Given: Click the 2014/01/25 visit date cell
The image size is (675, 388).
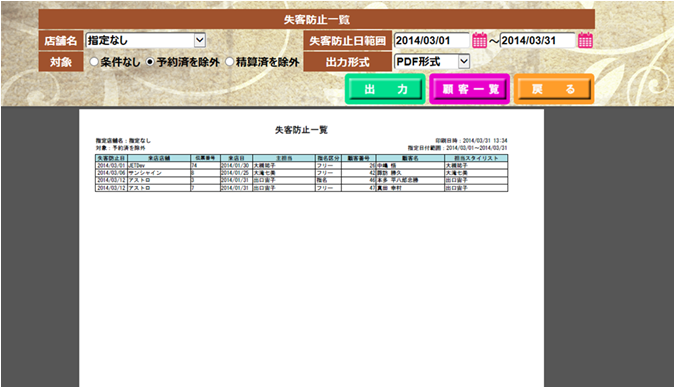Looking at the screenshot, I should (236, 173).
